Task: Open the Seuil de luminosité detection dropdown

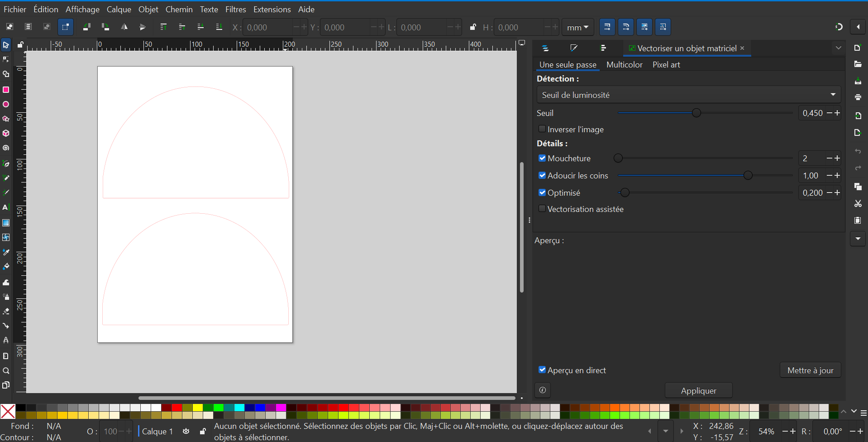Action: pyautogui.click(x=688, y=95)
